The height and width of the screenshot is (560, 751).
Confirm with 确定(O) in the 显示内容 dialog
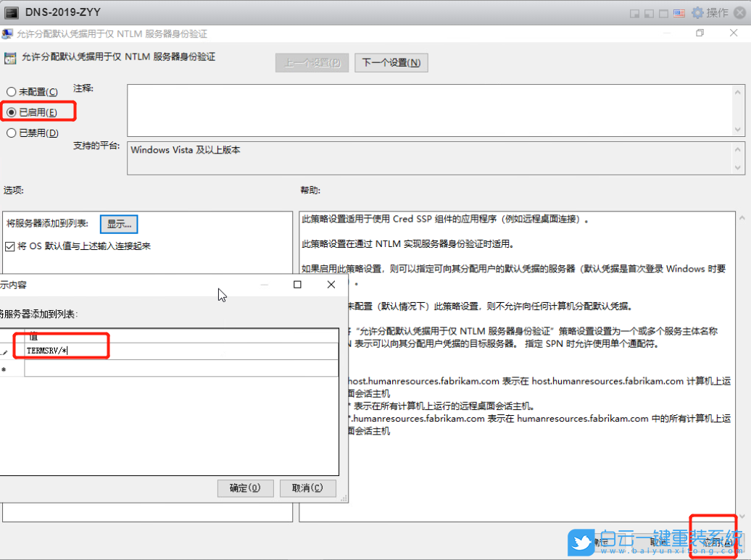(x=245, y=488)
